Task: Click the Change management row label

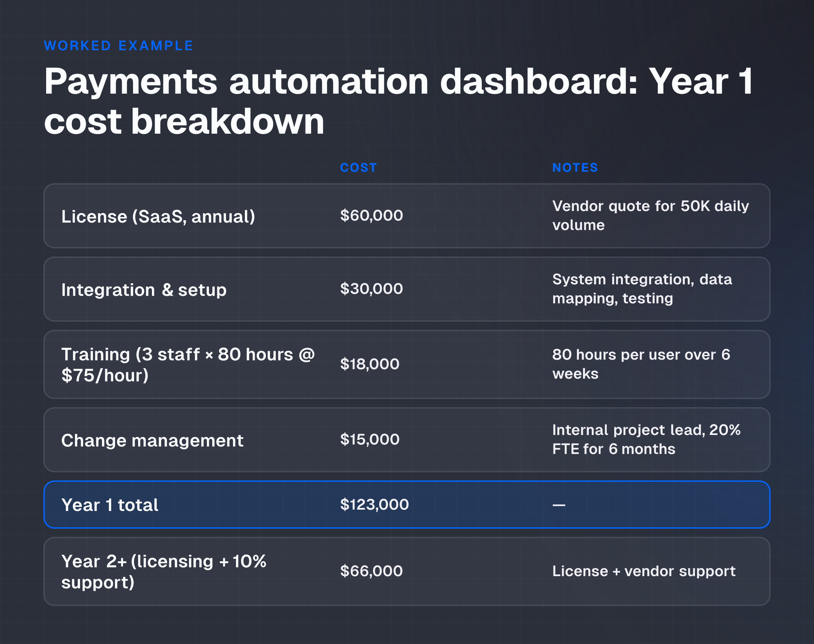Action: tap(152, 440)
